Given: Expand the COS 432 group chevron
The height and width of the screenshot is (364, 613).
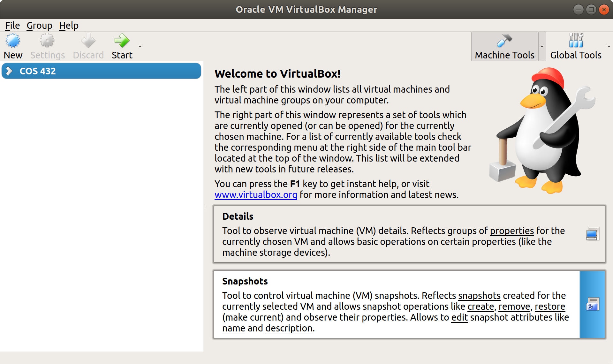Looking at the screenshot, I should (9, 71).
